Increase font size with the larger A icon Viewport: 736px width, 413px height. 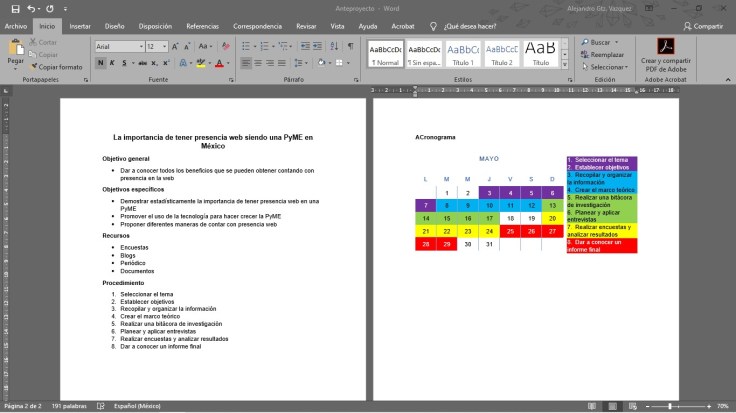pyautogui.click(x=175, y=46)
